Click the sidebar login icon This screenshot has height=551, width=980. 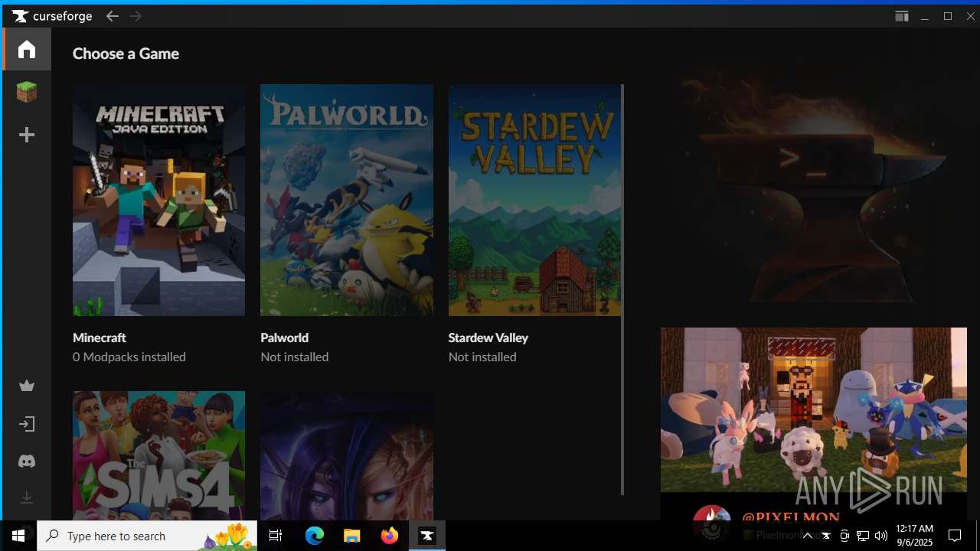pyautogui.click(x=27, y=424)
